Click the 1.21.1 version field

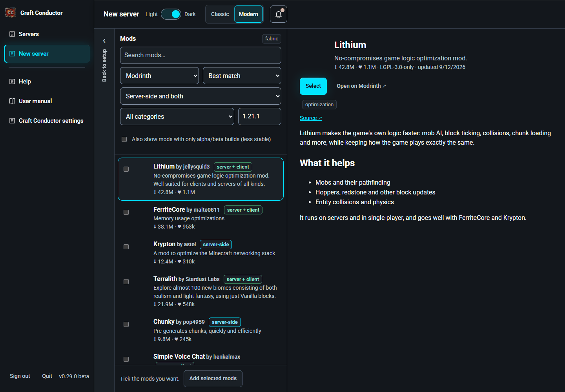(260, 116)
